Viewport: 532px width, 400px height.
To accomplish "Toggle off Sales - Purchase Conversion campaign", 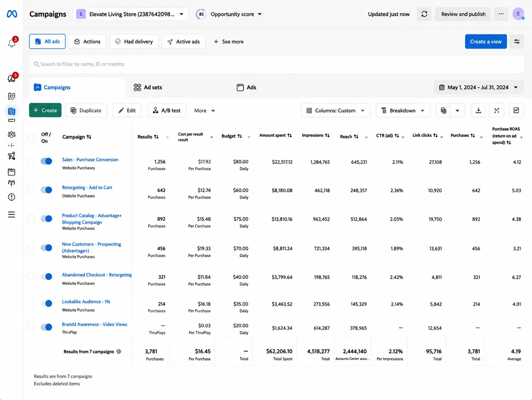I will 46,161.
